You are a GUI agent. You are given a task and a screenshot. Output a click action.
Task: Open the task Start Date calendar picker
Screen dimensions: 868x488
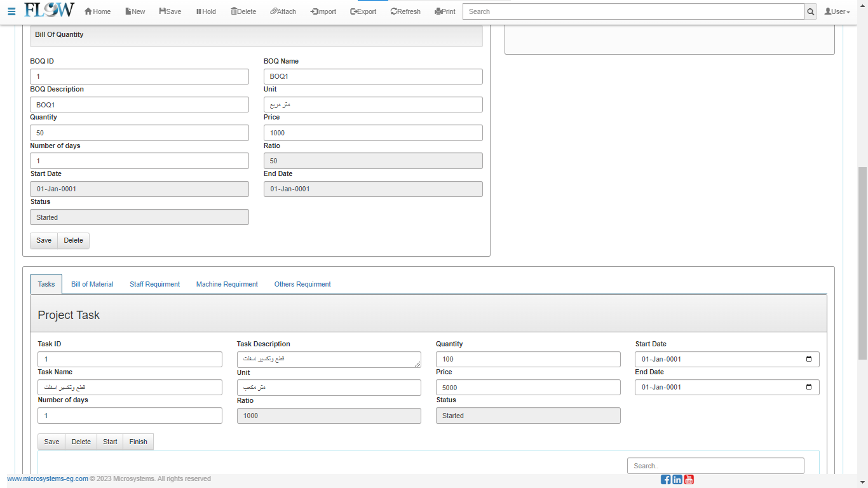click(808, 359)
